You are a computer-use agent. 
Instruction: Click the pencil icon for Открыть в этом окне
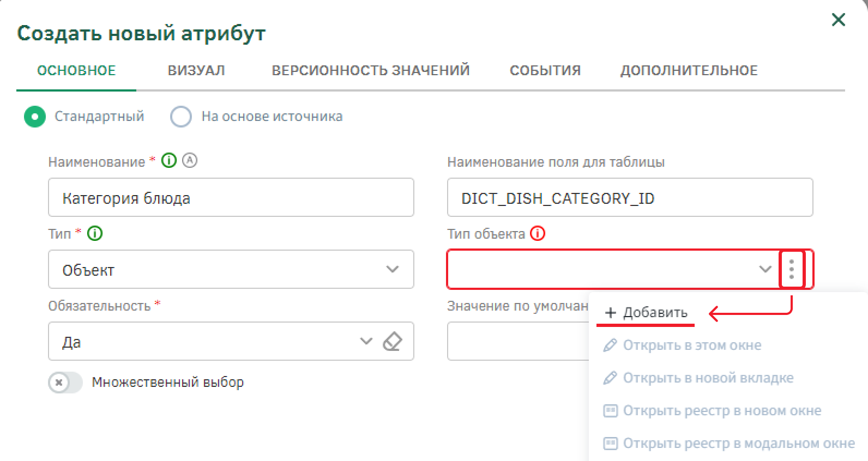coord(610,345)
